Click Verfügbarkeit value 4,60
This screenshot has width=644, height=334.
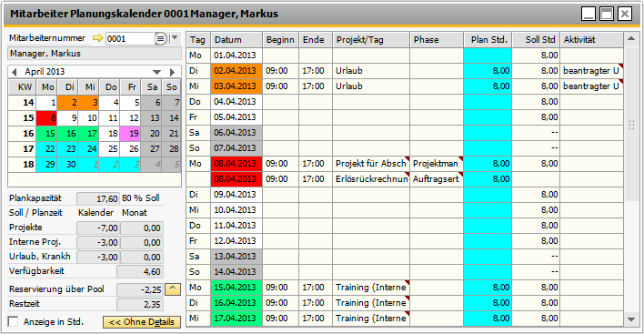(140, 272)
